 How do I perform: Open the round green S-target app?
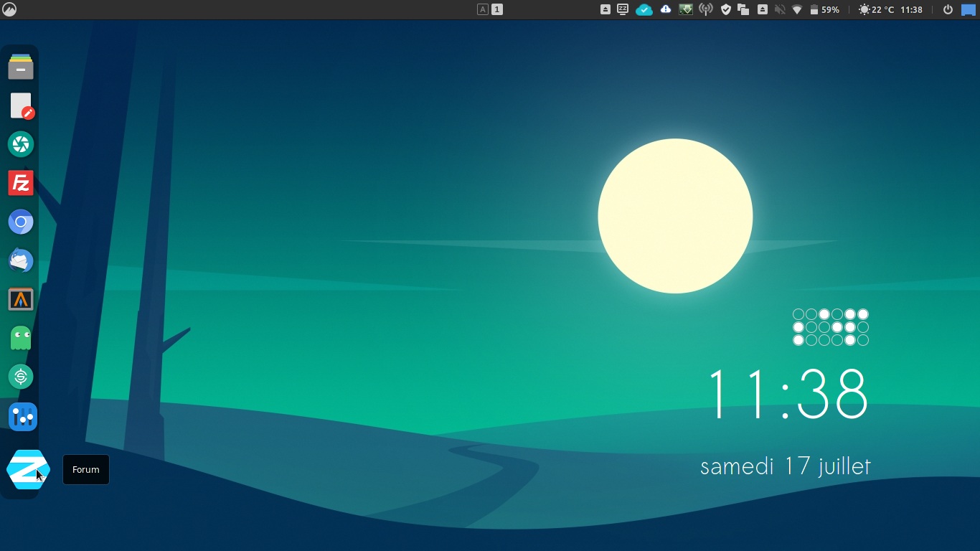pyautogui.click(x=21, y=377)
